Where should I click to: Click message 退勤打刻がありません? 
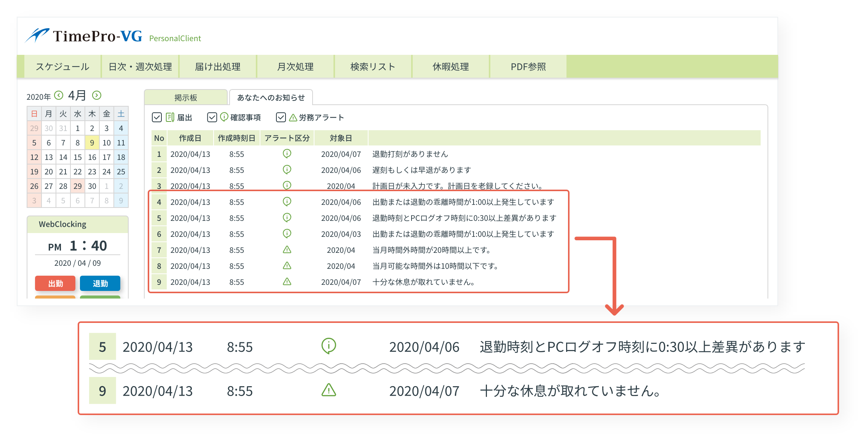coord(410,154)
